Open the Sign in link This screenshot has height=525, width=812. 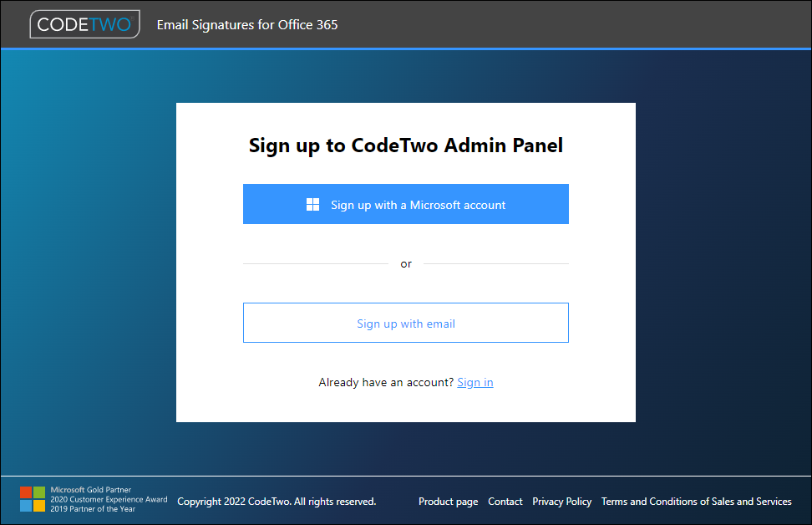pos(475,383)
